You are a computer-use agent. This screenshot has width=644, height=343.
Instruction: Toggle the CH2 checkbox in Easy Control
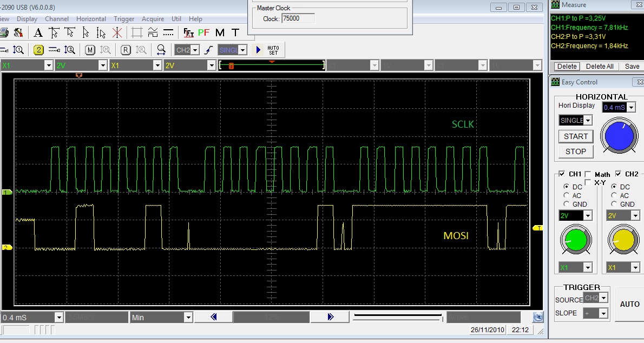coord(618,174)
